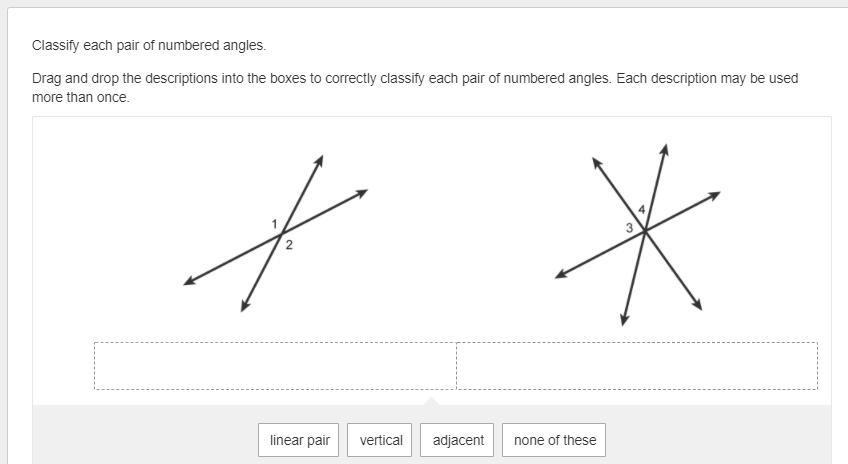Click angle label 1 in the left diagram
848x464 pixels.
coord(274,223)
